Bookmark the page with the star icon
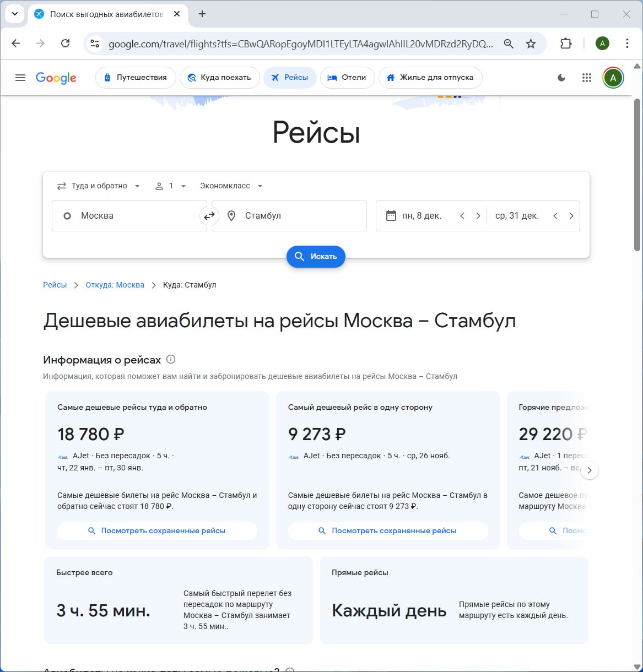 (x=531, y=43)
